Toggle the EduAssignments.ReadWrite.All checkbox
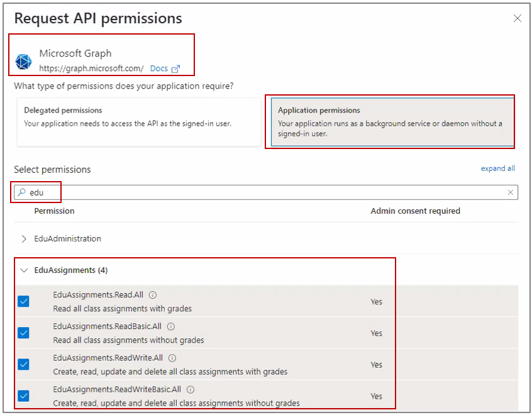The image size is (532, 415). coord(23,364)
